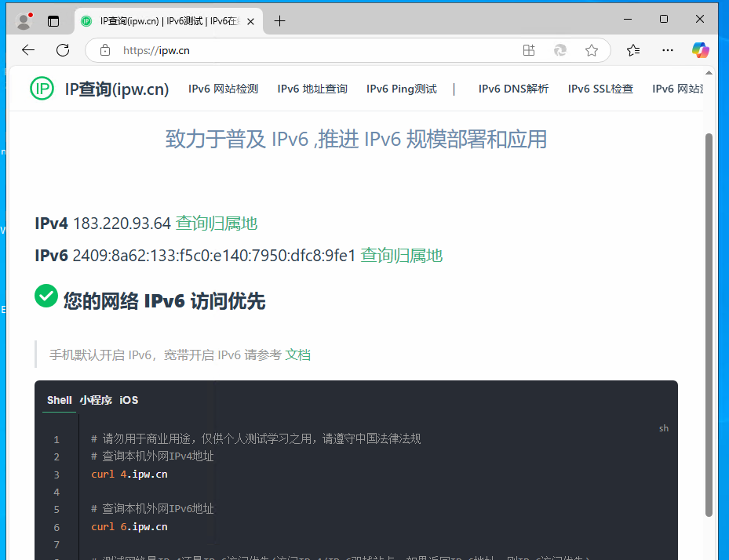The height and width of the screenshot is (560, 729).
Task: Open split screen view icon
Action: tap(529, 50)
